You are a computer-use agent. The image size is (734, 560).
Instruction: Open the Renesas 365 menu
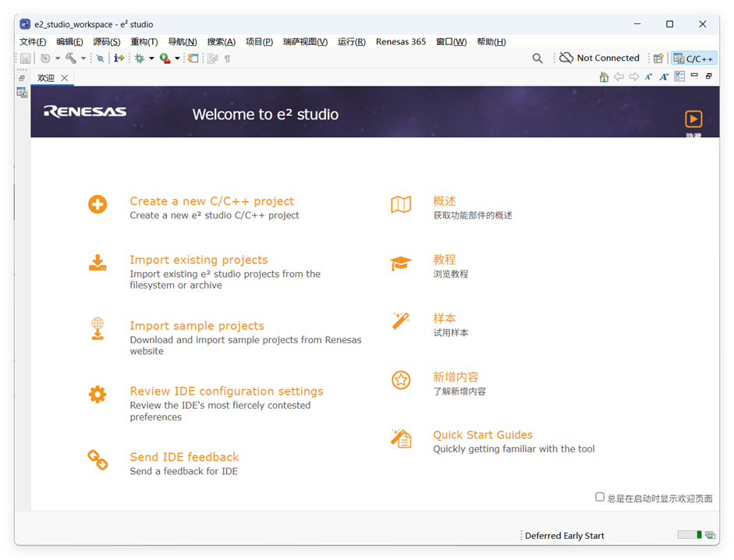click(x=401, y=41)
